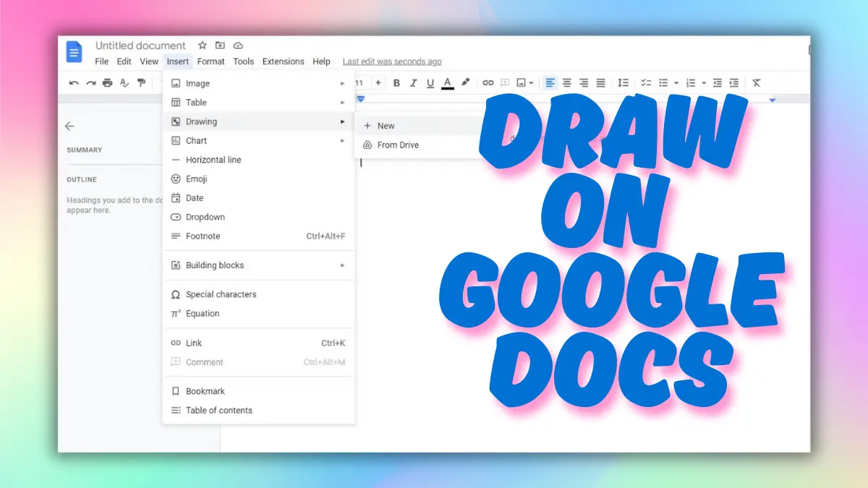Undo the last action
The height and width of the screenshot is (488, 868).
pyautogui.click(x=74, y=83)
